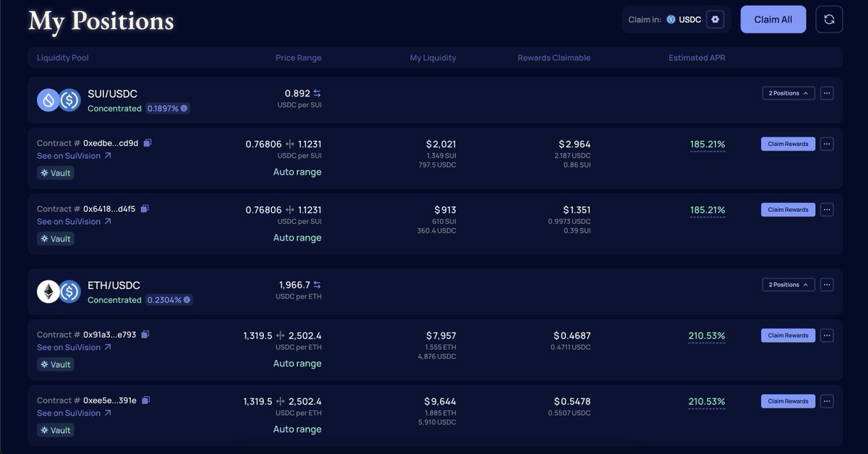This screenshot has width=868, height=454.
Task: Open more options for position 0x6418...d4f5
Action: [x=827, y=210]
